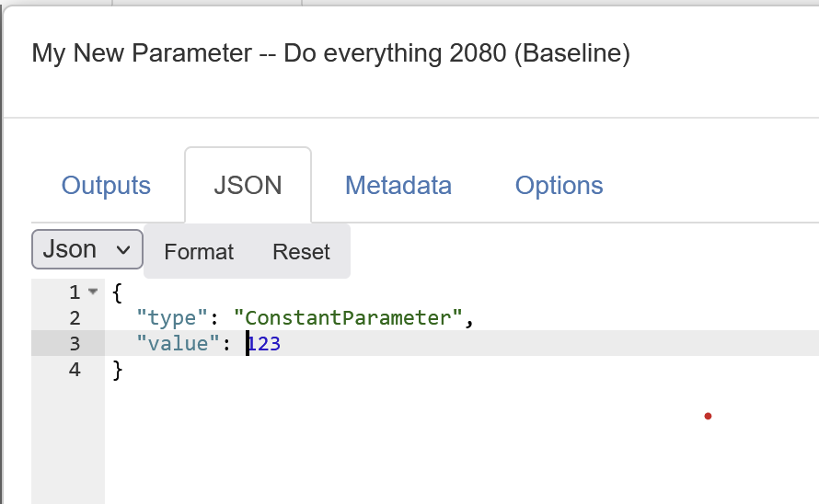The width and height of the screenshot is (819, 504).
Task: Click the red dot in the editor area
Action: point(708,416)
